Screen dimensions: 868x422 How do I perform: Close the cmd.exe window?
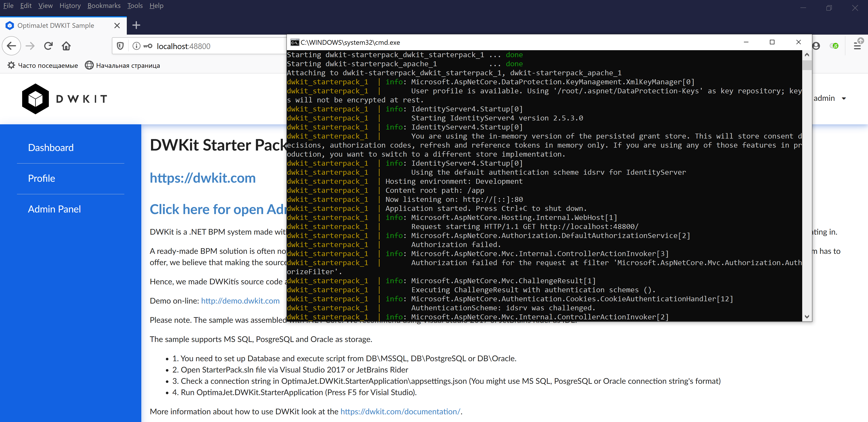799,42
